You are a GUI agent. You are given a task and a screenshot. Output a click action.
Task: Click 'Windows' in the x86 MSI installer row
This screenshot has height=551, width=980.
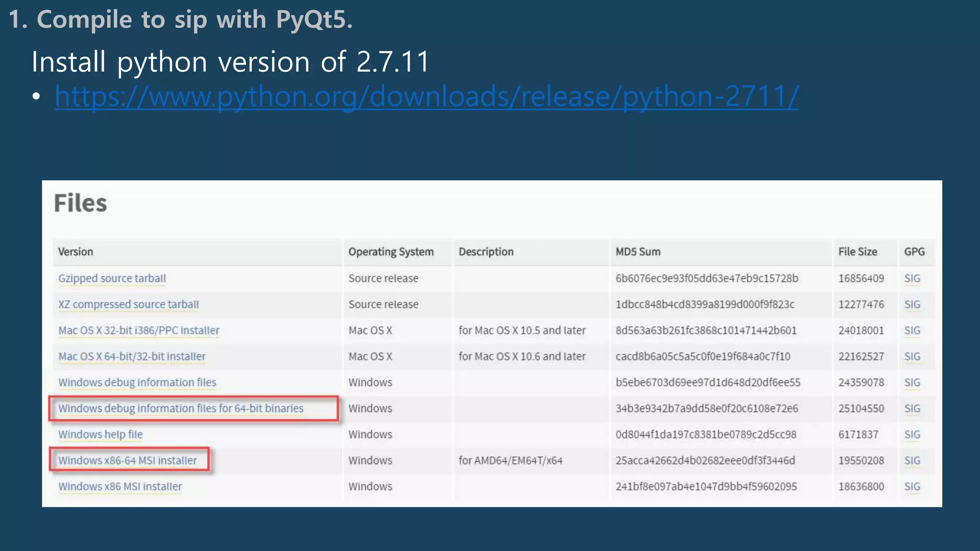click(x=370, y=486)
